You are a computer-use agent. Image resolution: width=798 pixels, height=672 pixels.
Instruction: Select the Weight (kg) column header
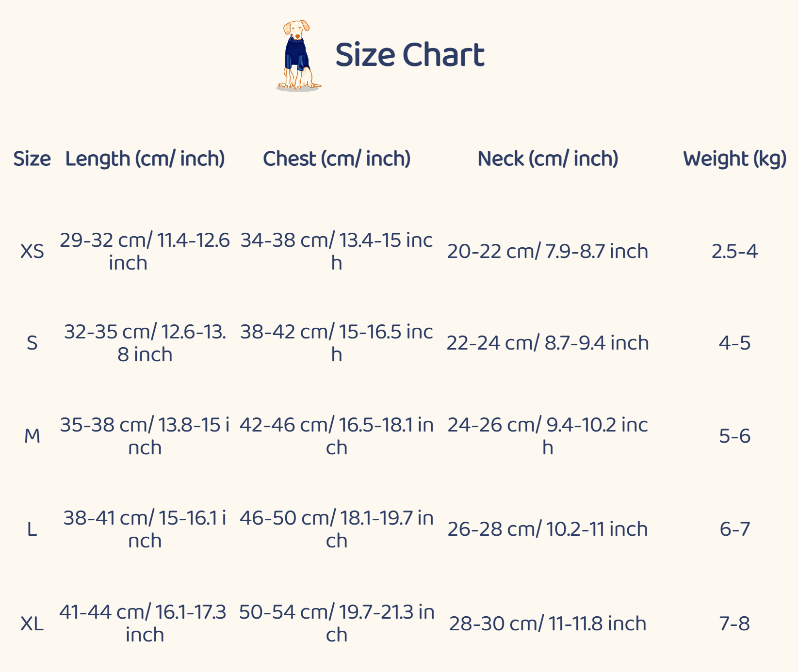(x=734, y=159)
